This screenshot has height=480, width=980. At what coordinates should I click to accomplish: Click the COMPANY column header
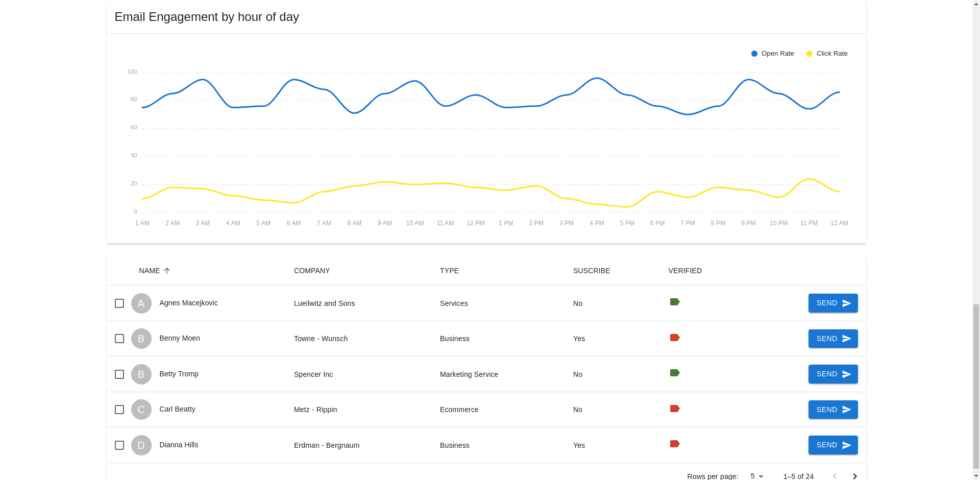[312, 271]
